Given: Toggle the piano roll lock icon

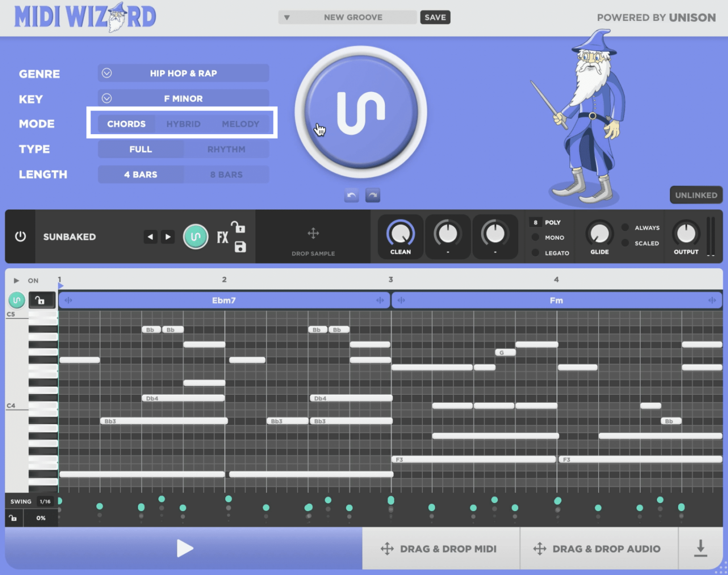Looking at the screenshot, I should 42,300.
